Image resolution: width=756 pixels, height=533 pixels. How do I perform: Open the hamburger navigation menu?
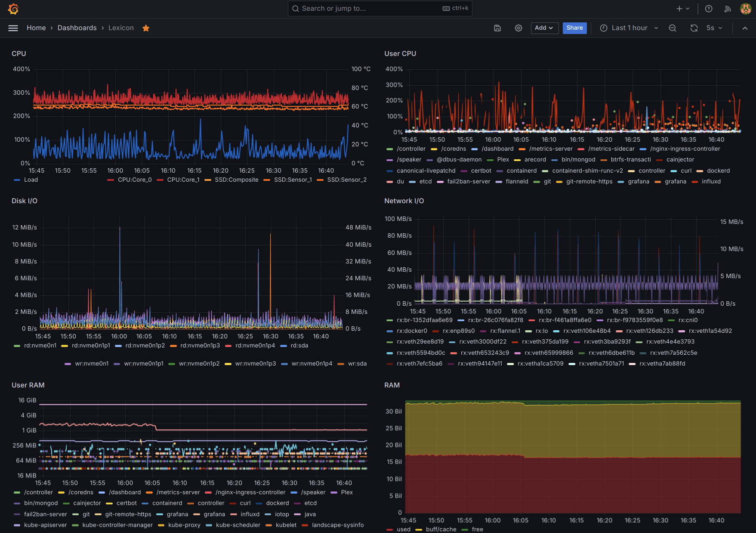pyautogui.click(x=13, y=28)
